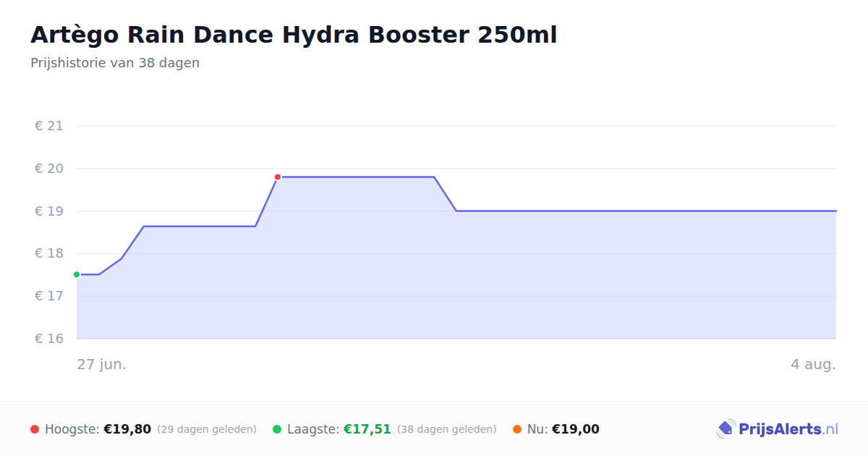868x456 pixels.
Task: Click the Prijshistorie van 38 dagen subtitle
Action: [x=115, y=63]
